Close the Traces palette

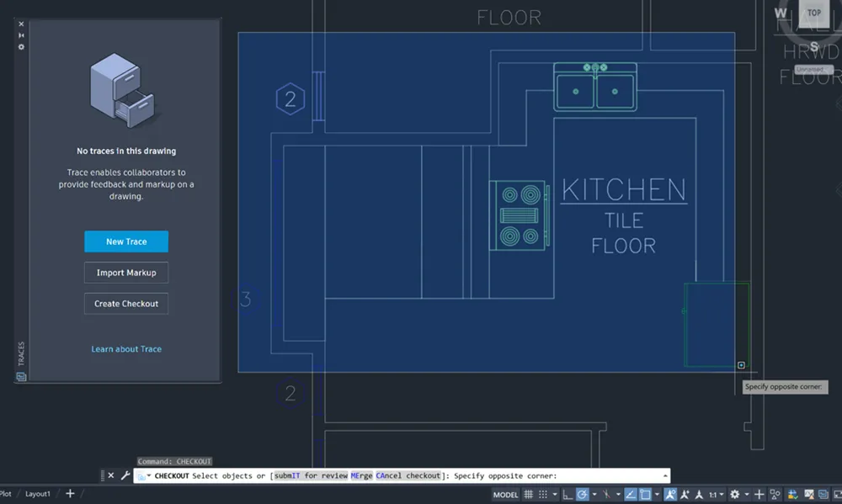click(x=22, y=24)
